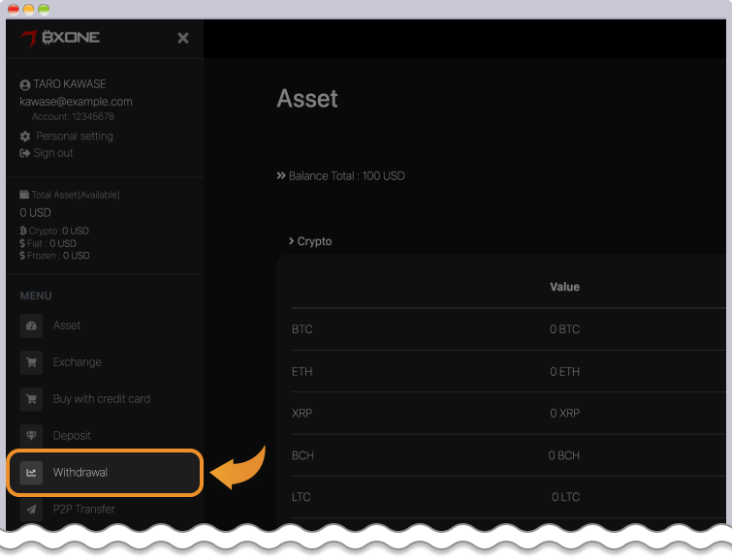
Task: Open P2P Transfer menu item
Action: click(84, 509)
